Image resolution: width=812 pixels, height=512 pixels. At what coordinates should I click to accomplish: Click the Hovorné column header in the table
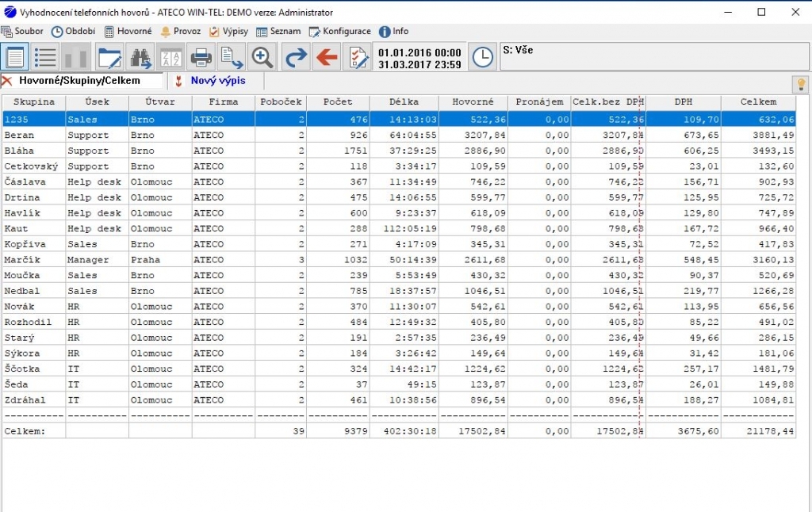473,102
